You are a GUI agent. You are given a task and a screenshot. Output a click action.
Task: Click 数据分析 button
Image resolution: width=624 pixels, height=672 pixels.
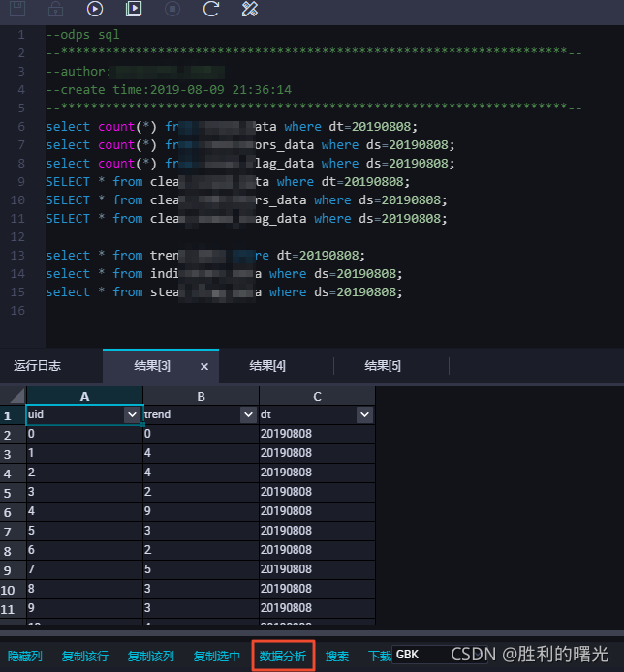click(283, 657)
